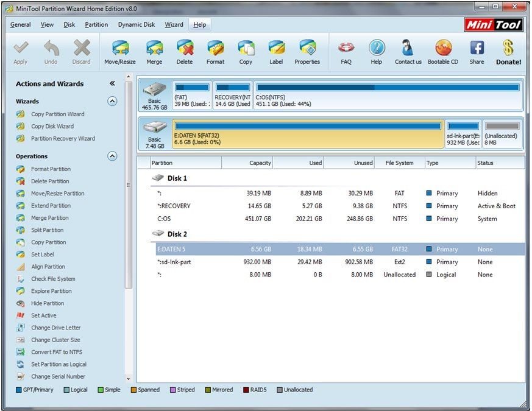Click the Facebook Share icon

pyautogui.click(x=477, y=48)
